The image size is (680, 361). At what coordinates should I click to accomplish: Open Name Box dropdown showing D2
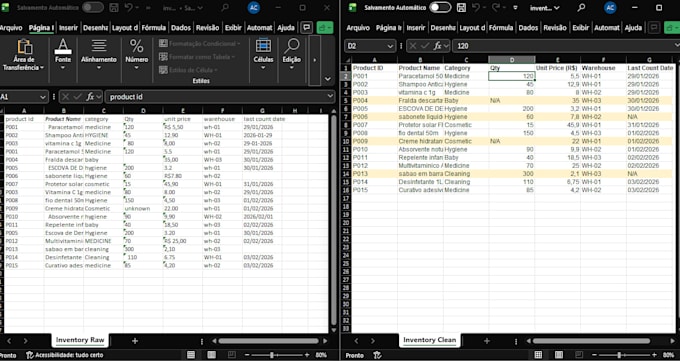[390, 46]
